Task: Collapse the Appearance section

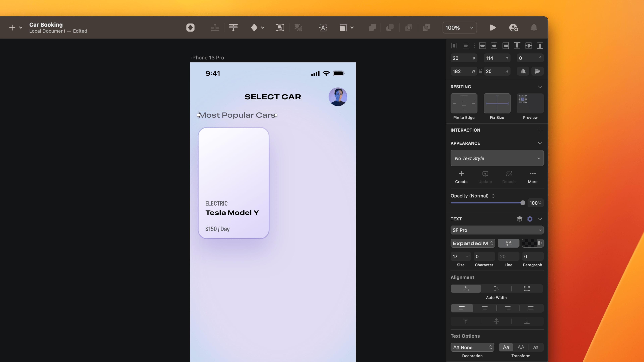Action: 540,143
